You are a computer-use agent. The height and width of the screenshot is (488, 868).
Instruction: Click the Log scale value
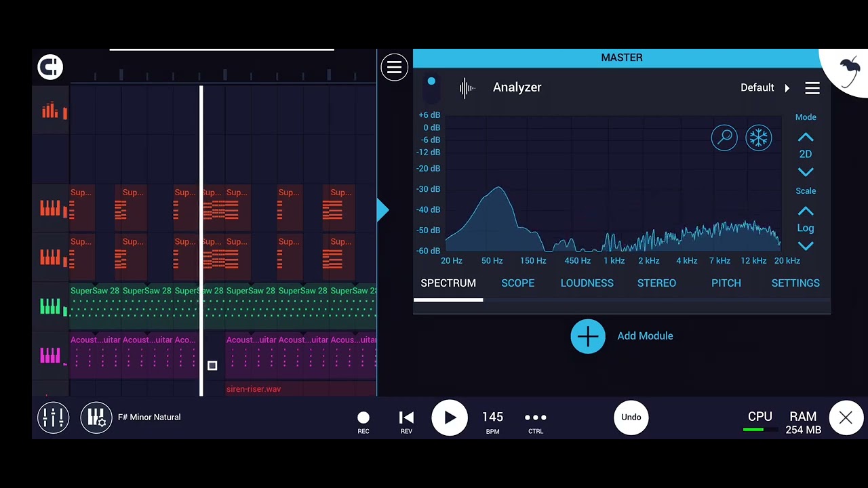(x=806, y=228)
